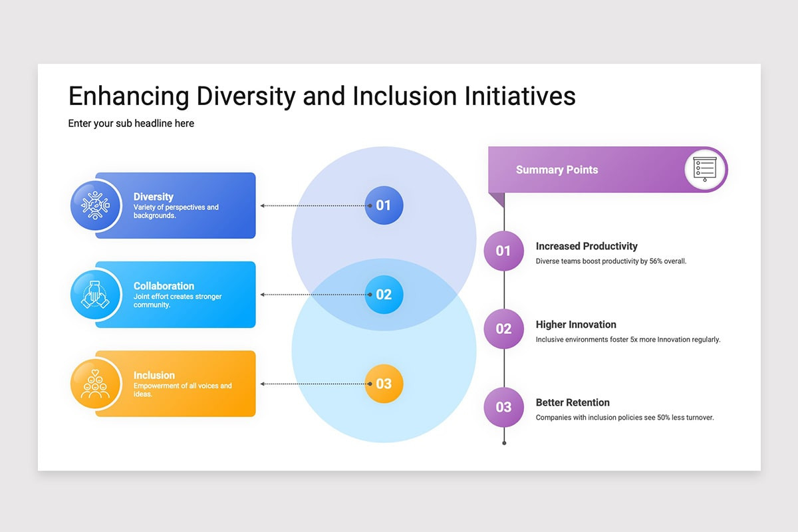Click the presentation board icon in Summary Points
The width and height of the screenshot is (798, 532).
(x=705, y=170)
